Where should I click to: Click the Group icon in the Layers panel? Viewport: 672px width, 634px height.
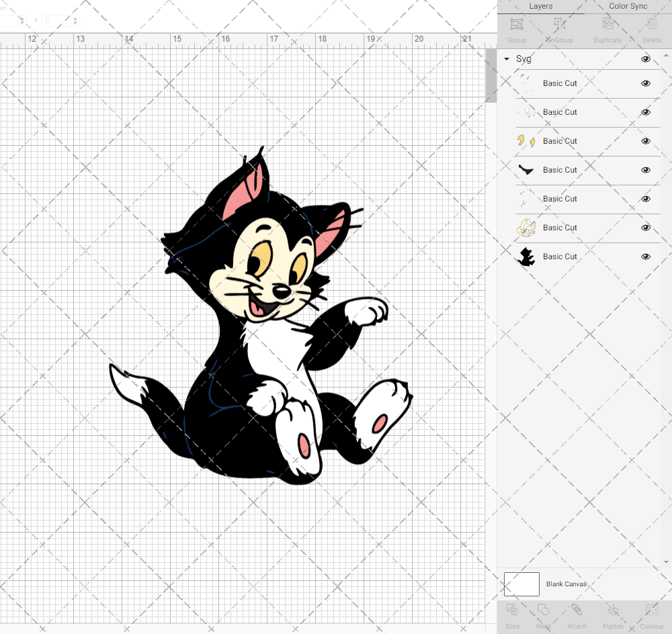pos(516,24)
